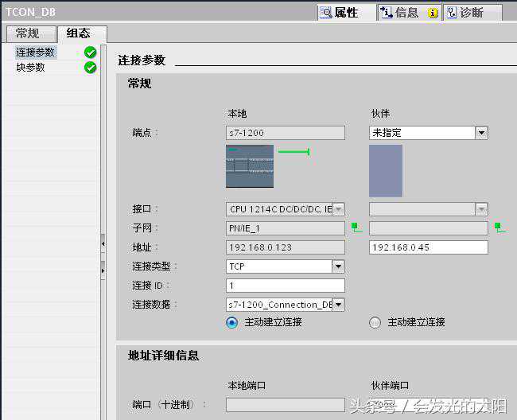Click the 连接 ID input field
This screenshot has height=420, width=517.
point(286,286)
